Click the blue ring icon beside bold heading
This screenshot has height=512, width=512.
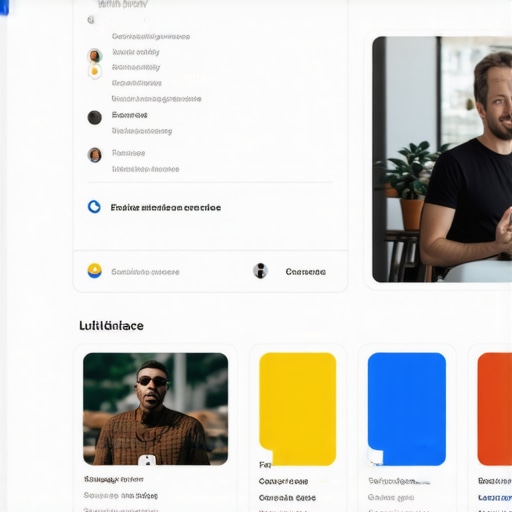(x=94, y=207)
